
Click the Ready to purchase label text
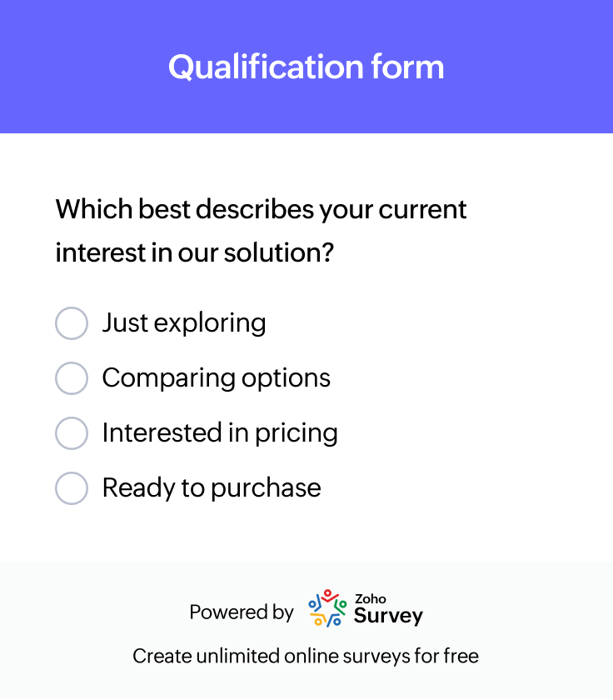pyautogui.click(x=211, y=488)
